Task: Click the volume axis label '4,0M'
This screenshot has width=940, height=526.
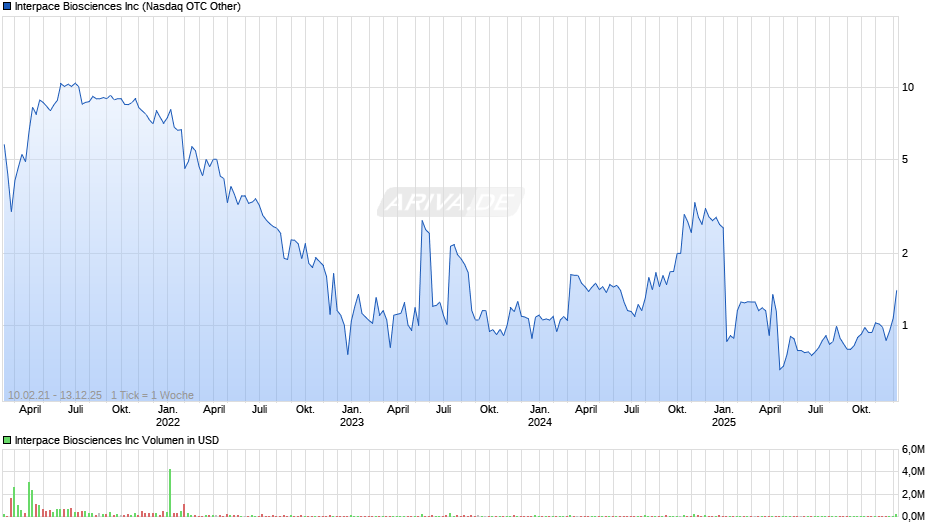Action: 913,472
